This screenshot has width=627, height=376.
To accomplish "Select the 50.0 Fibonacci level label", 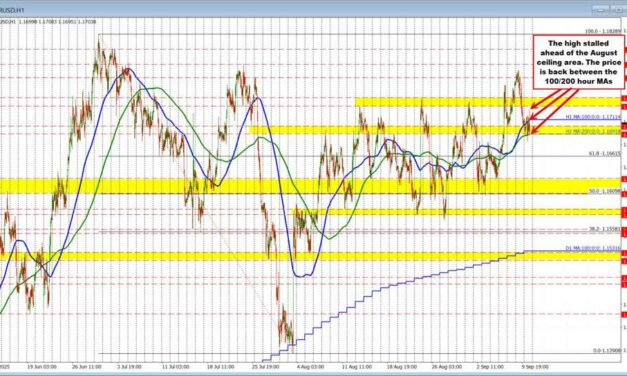I will tap(605, 191).
